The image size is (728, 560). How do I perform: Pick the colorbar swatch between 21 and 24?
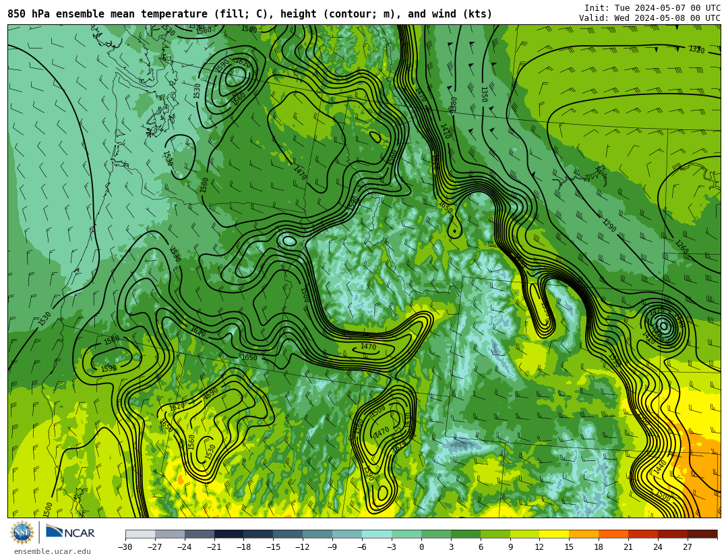click(x=644, y=534)
